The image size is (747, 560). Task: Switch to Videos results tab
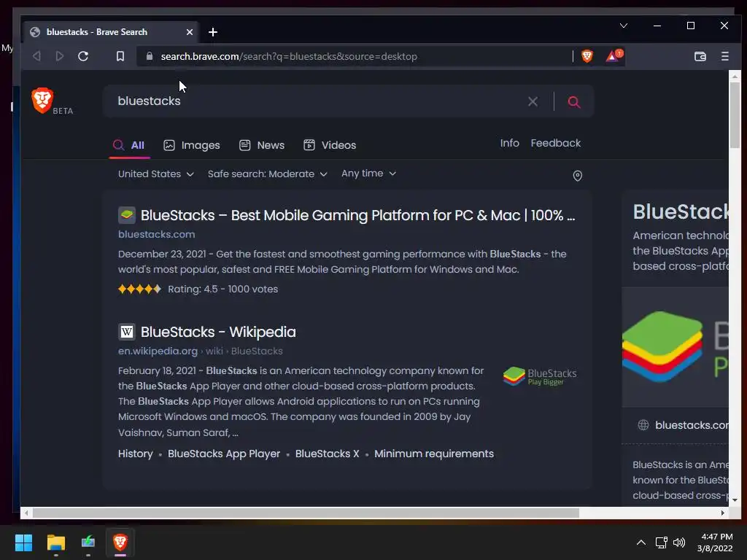pos(330,145)
